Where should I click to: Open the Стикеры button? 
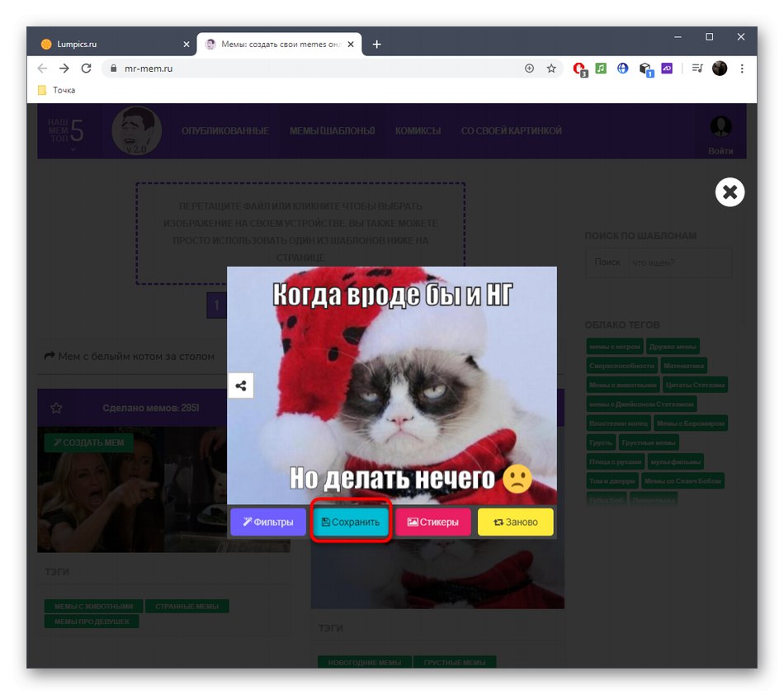[433, 522]
